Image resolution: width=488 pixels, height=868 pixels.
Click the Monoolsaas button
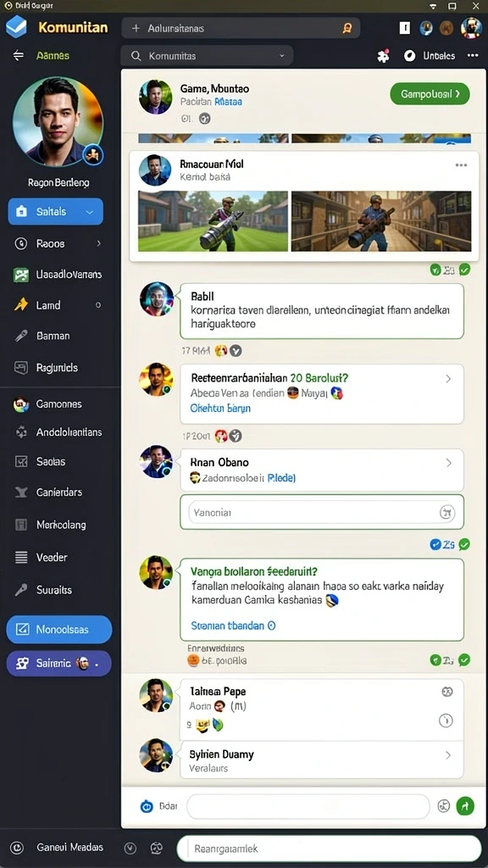[58, 630]
